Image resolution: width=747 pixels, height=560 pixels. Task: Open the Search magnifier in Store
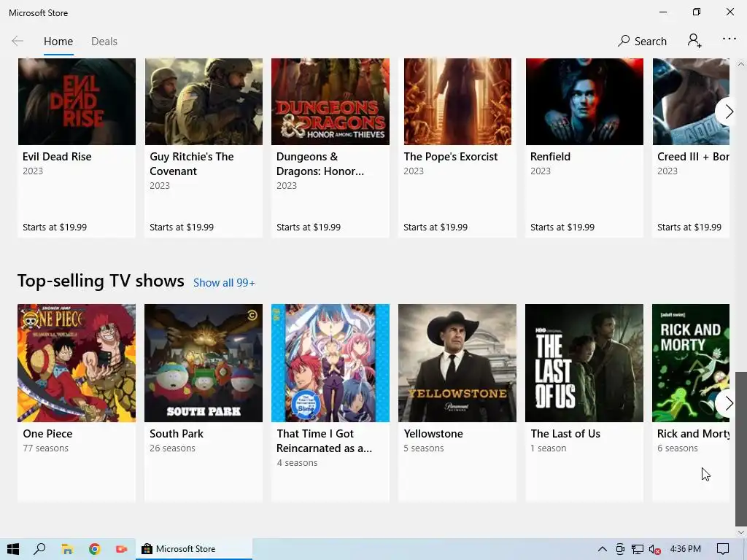point(642,41)
